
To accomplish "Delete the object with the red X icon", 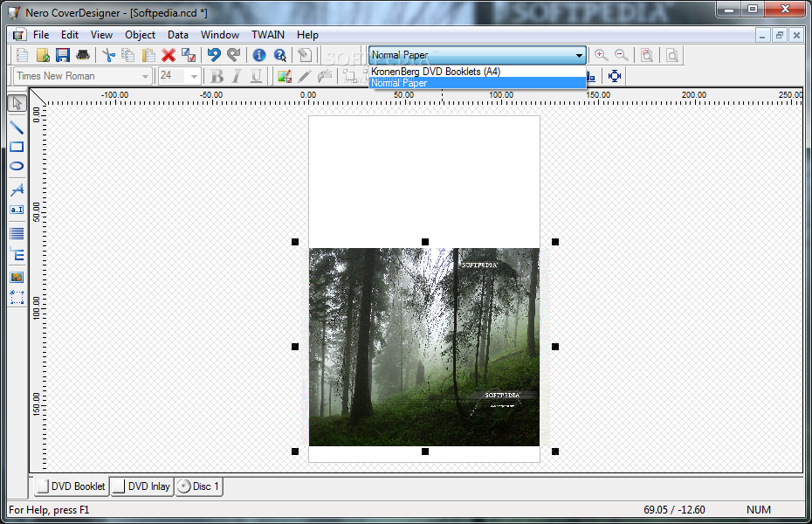I will tap(169, 55).
